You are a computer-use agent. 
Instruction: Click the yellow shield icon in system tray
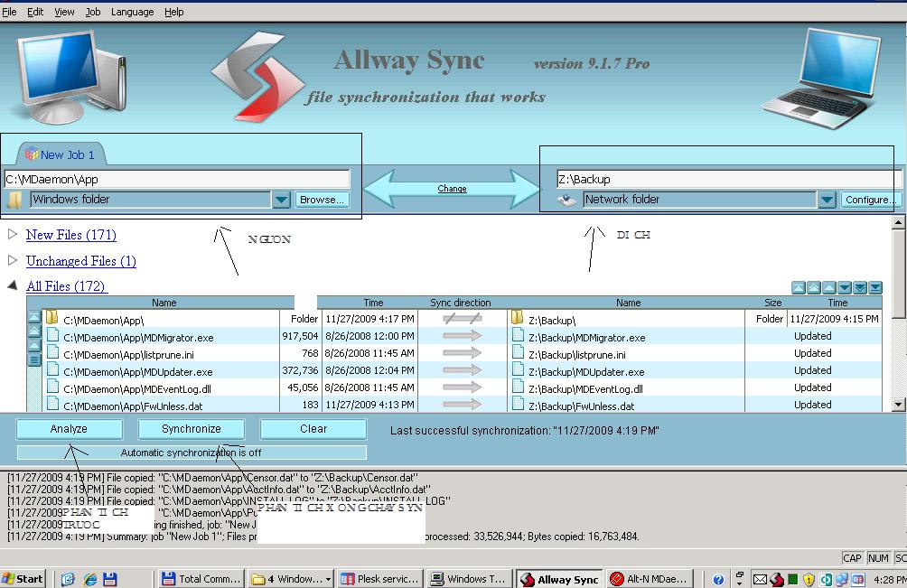coord(809,579)
